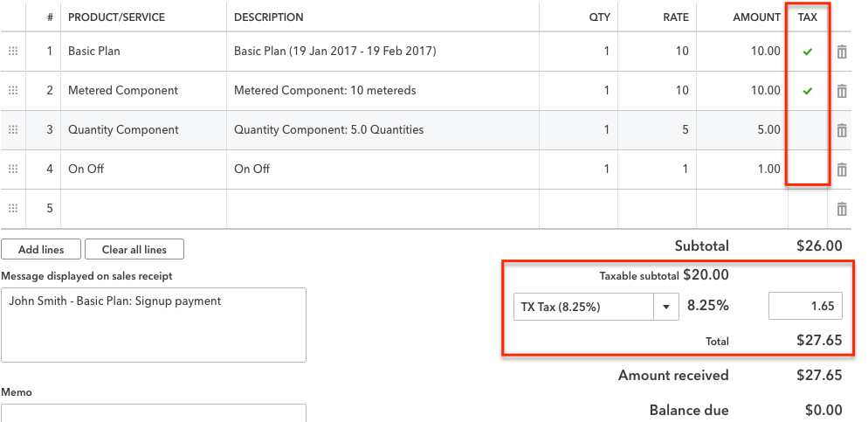Click drag handle on row 5
Image resolution: width=868 pixels, height=422 pixels.
(13, 208)
